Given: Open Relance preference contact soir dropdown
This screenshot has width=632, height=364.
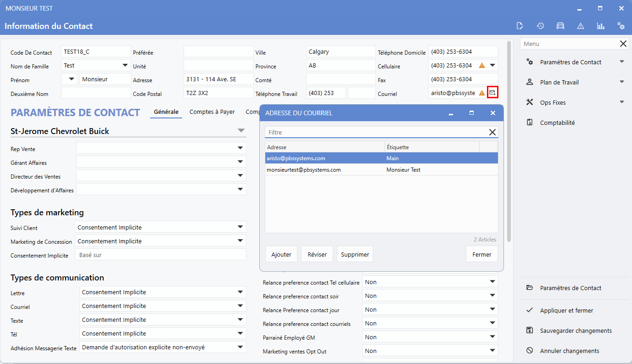Looking at the screenshot, I should (492, 296).
